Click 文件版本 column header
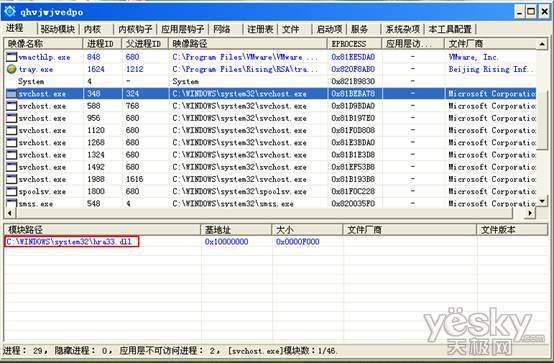554x363 pixels. pos(512,230)
